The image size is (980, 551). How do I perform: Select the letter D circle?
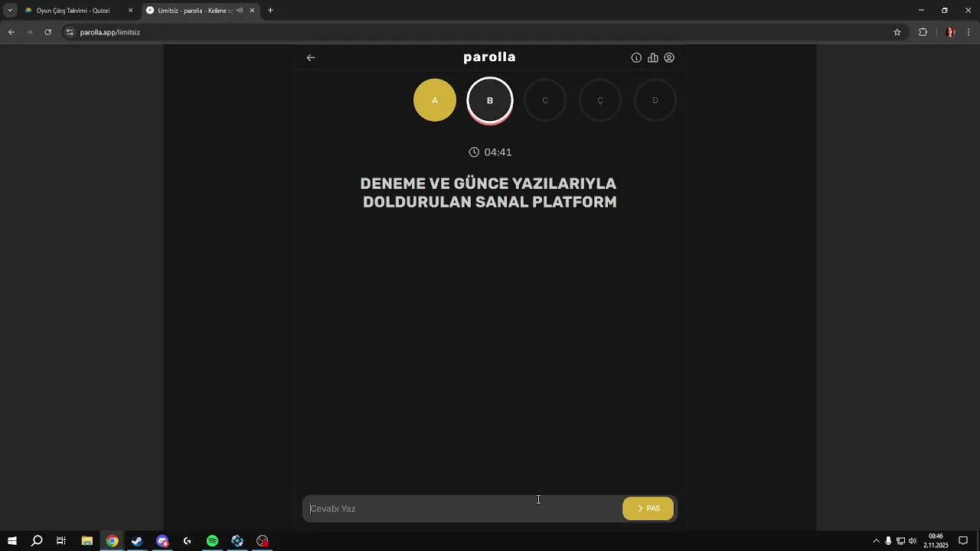coord(655,100)
